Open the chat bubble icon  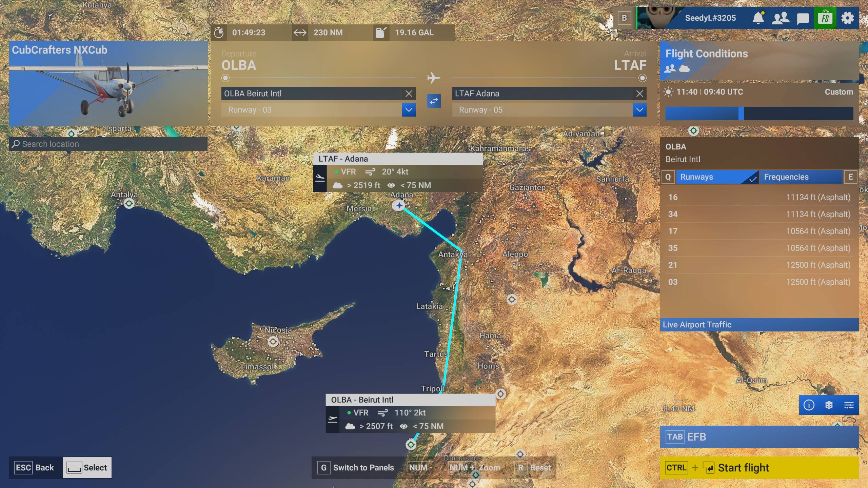(803, 18)
